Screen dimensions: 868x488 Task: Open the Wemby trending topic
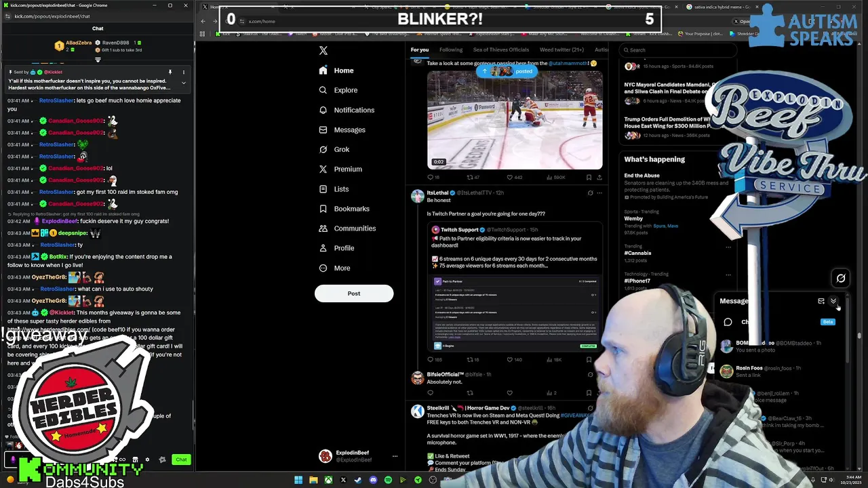(678, 222)
